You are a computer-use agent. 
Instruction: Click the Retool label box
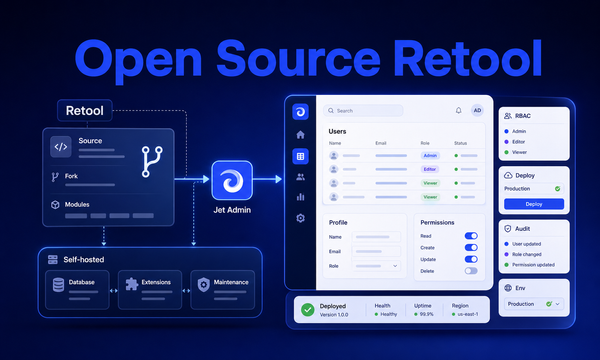[85, 111]
